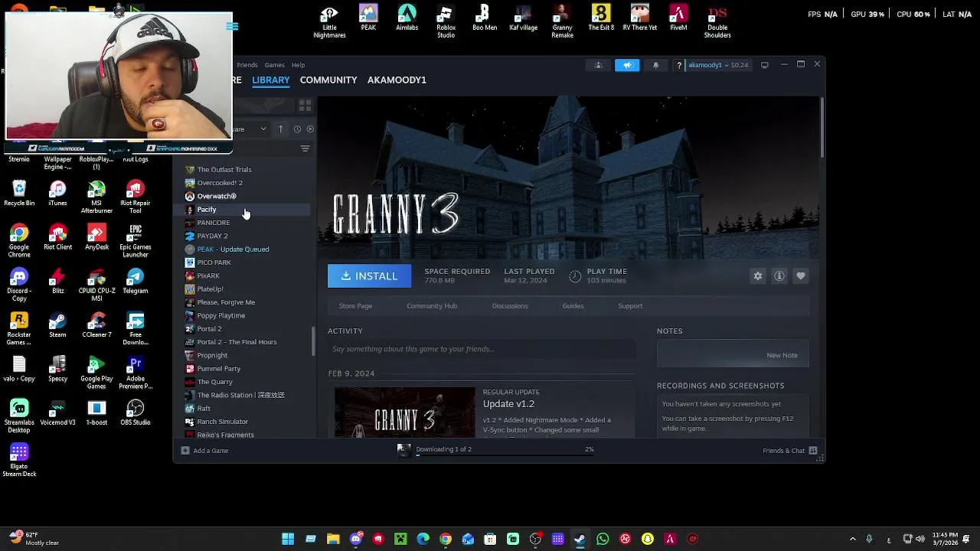The image size is (980, 551).
Task: Click the download game thumbnail icon
Action: (x=403, y=450)
